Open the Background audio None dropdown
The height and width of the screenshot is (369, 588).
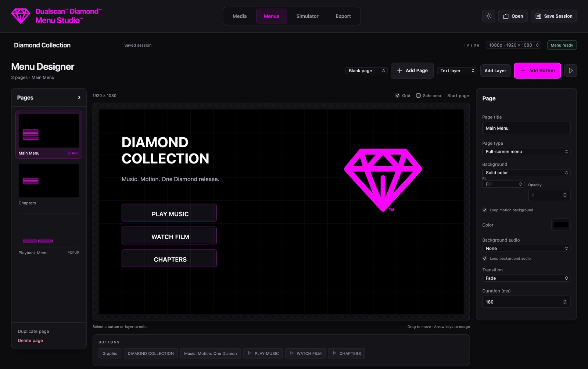(526, 249)
